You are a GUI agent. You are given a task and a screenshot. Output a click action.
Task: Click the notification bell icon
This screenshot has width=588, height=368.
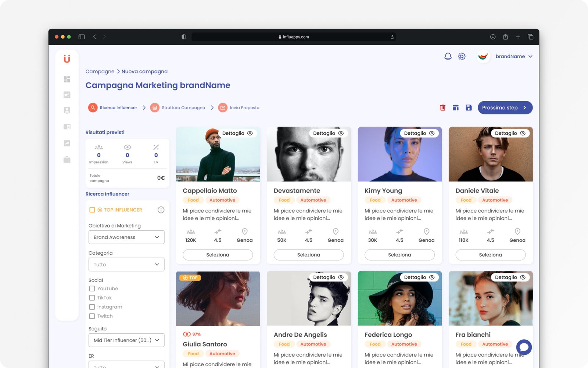click(x=448, y=56)
